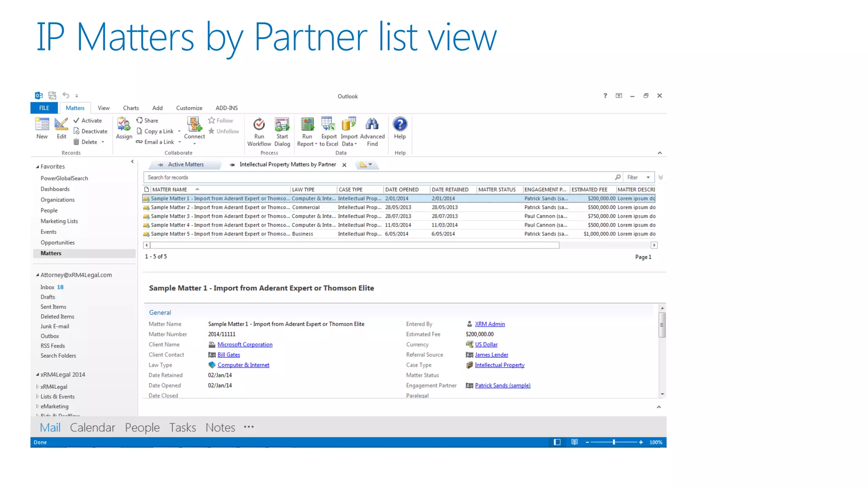The height and width of the screenshot is (488, 868).
Task: Expand the eMarketing tree node
Action: [37, 406]
